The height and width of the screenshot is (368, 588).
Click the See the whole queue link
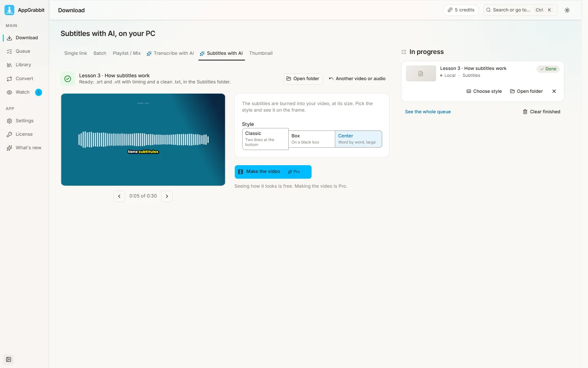(428, 112)
